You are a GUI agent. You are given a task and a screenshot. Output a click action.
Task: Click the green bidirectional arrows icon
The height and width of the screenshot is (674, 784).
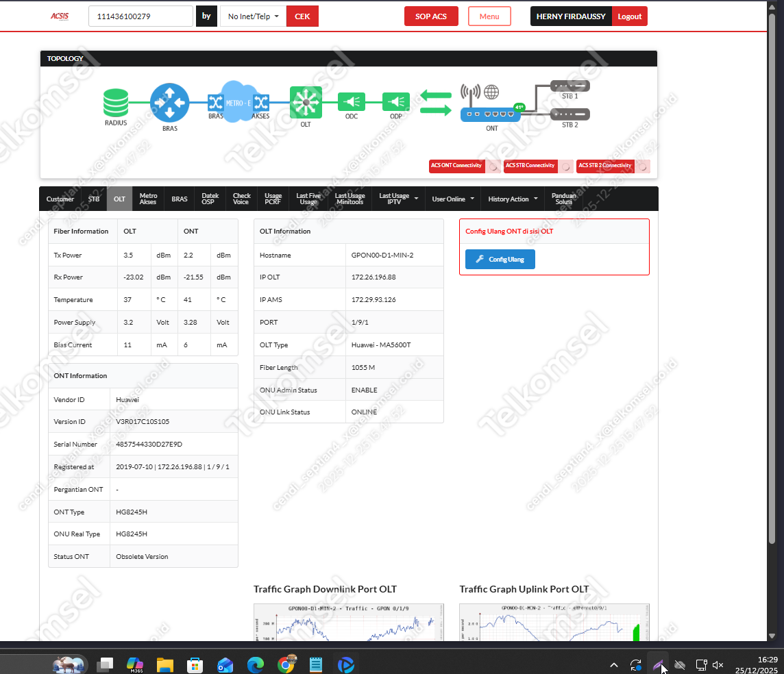tap(435, 102)
